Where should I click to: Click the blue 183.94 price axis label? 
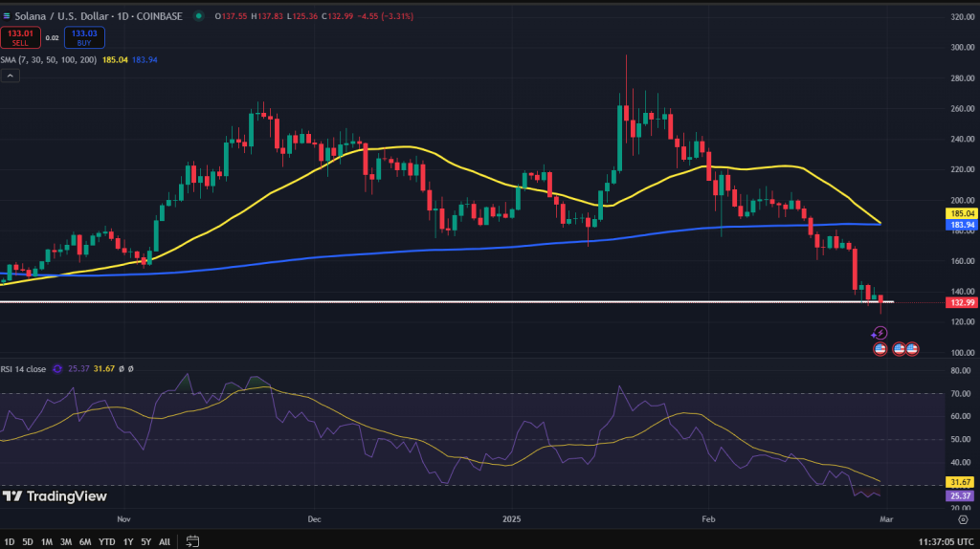click(961, 225)
